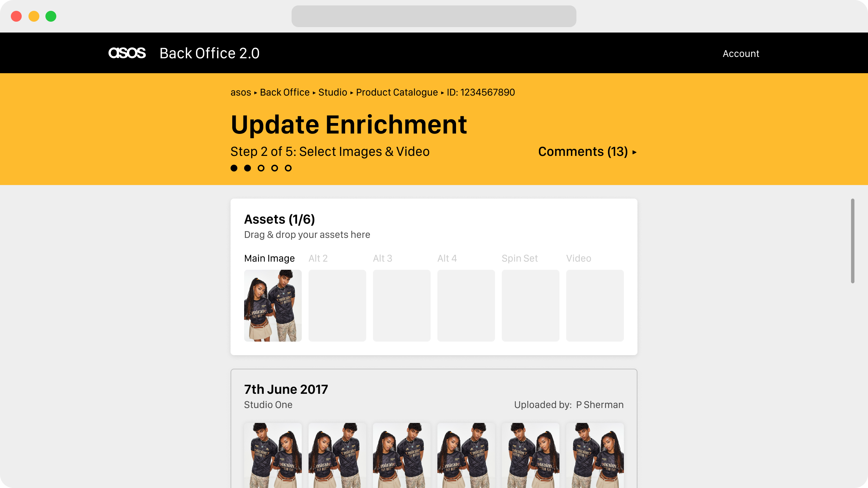Click 'Step 2 of 5: Select Images & Video'
This screenshot has width=868, height=488.
[x=330, y=151]
